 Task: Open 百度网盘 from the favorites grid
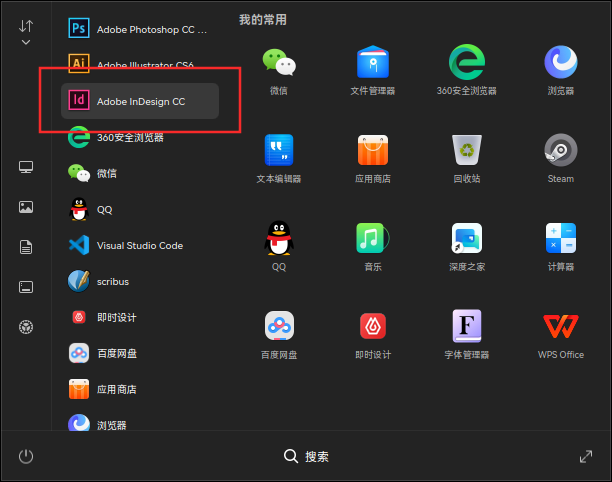tap(279, 334)
